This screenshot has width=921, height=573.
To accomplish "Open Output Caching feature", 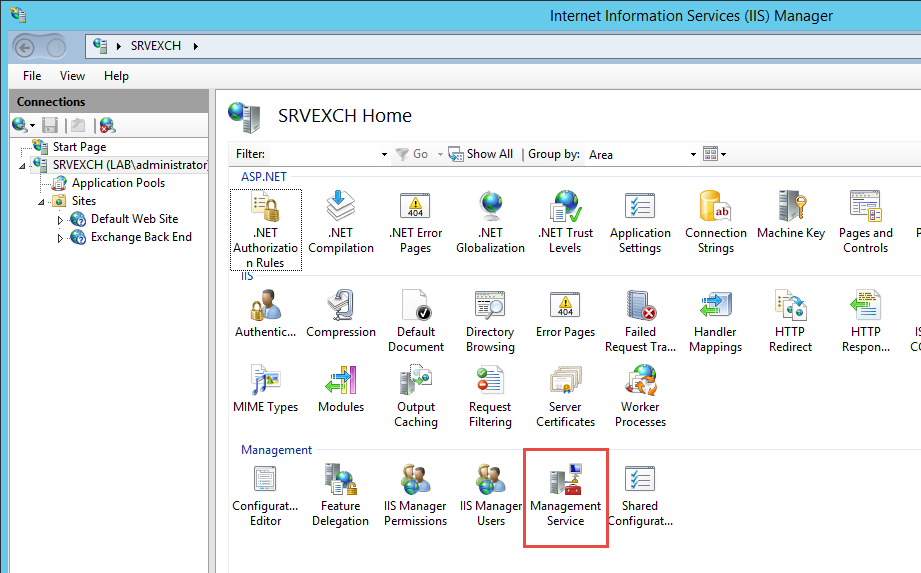I will tap(416, 396).
